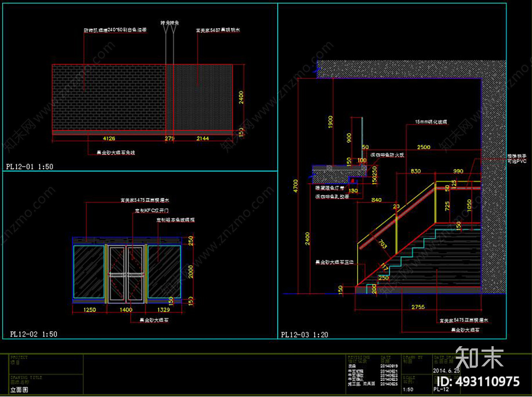
Task: Select the vertical "2000" door height dimension
Action: point(191,272)
